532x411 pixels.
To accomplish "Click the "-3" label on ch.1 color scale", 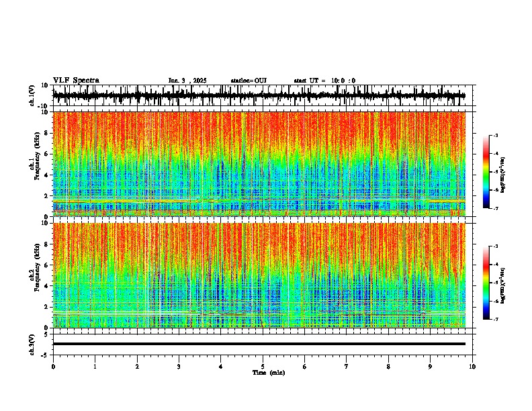I will click(x=495, y=135).
